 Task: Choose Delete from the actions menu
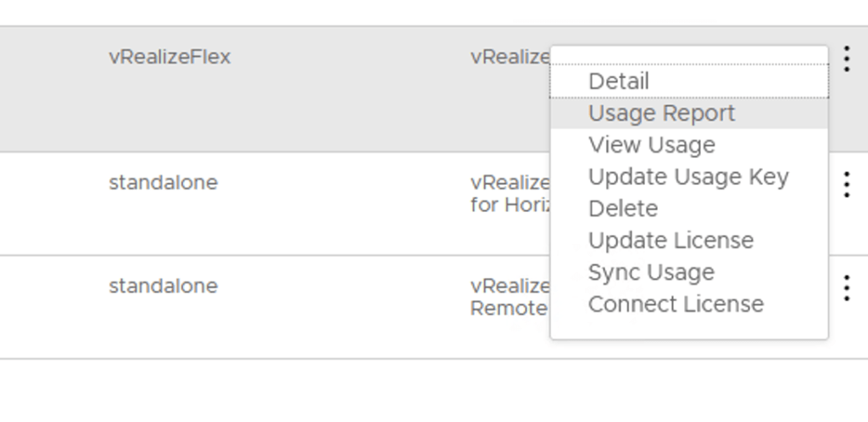[623, 208]
